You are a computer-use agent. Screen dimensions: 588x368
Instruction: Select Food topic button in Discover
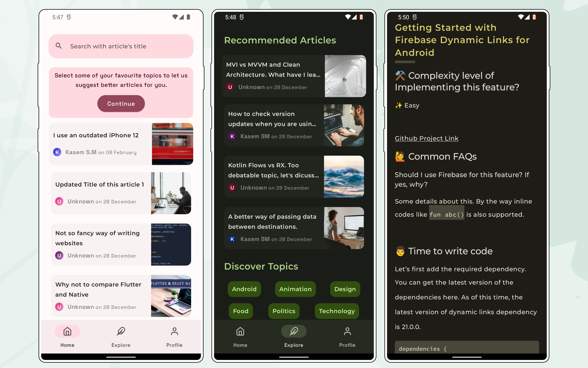pos(241,311)
